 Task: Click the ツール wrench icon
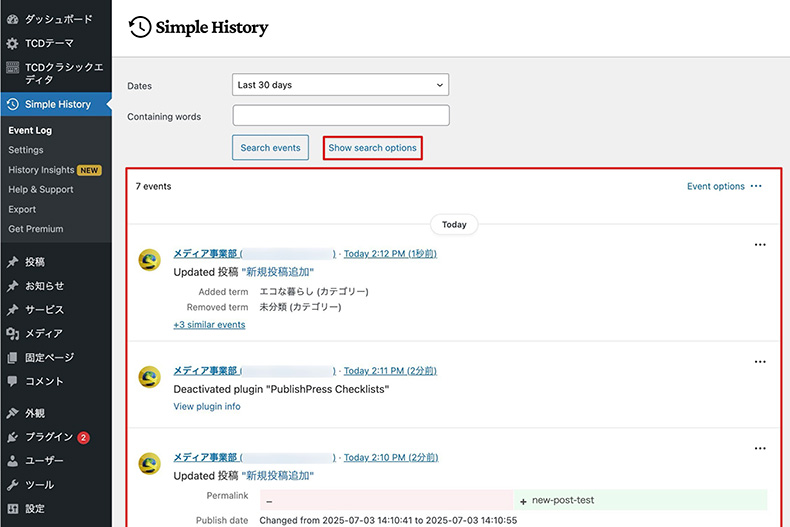pyautogui.click(x=13, y=485)
